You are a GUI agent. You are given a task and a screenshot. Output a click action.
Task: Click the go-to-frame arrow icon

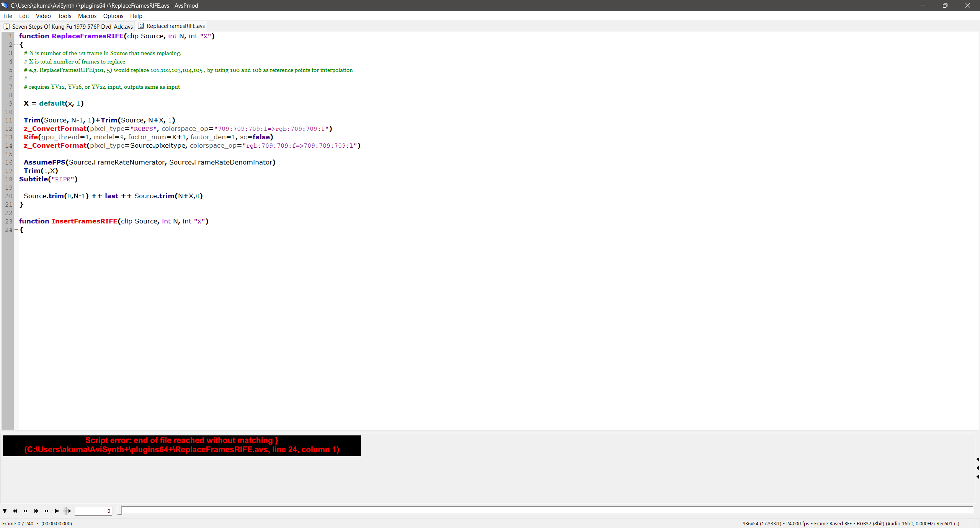[x=67, y=511]
